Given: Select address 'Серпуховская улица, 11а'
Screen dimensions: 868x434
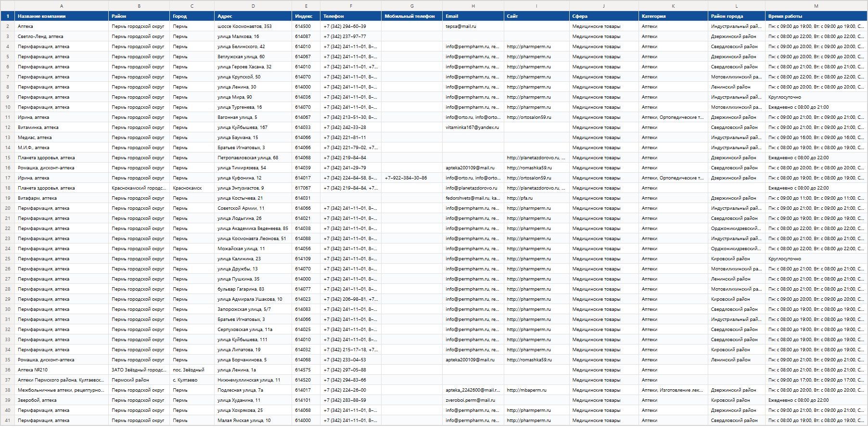Looking at the screenshot, I should (253, 330).
